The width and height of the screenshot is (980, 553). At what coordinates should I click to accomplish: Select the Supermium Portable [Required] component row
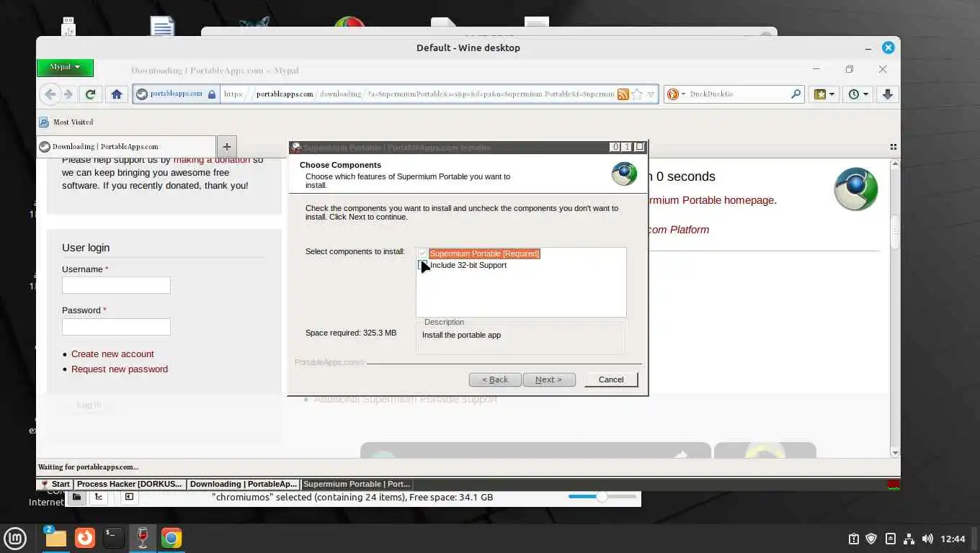484,253
